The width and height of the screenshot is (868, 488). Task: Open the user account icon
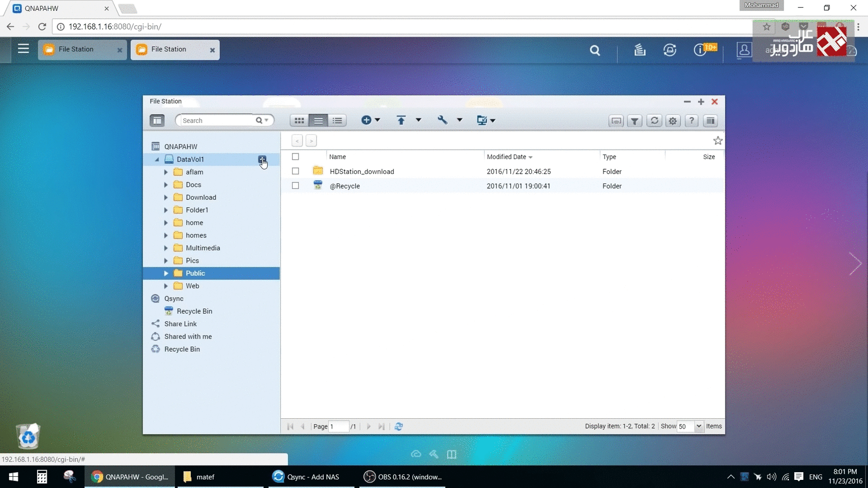tap(744, 50)
